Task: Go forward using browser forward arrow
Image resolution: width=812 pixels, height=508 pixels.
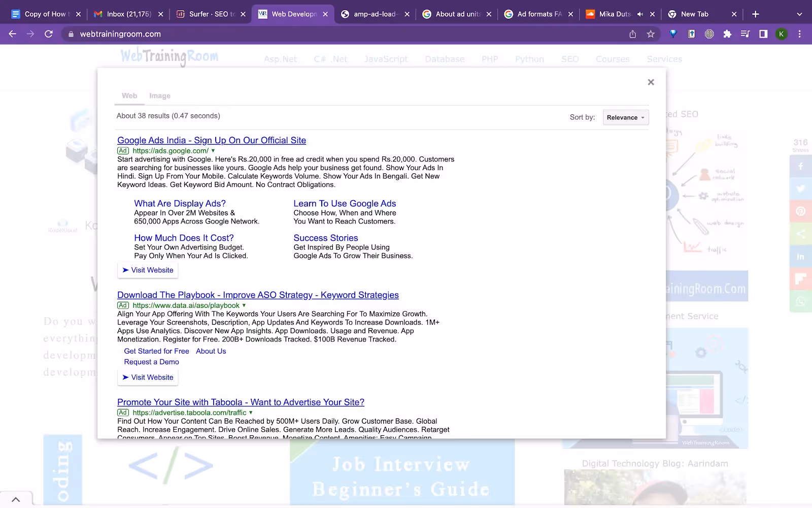Action: point(30,34)
